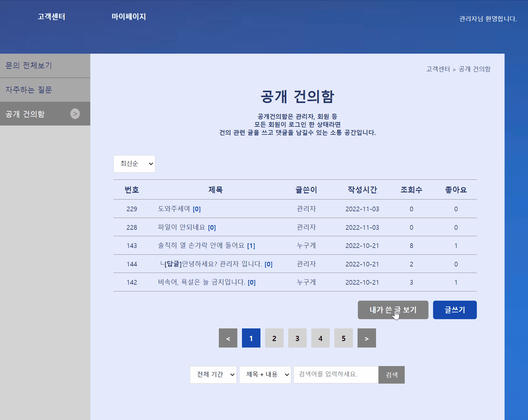Open the 제목 + 내용 search filter dropdown
The width and height of the screenshot is (528, 420).
click(265, 375)
